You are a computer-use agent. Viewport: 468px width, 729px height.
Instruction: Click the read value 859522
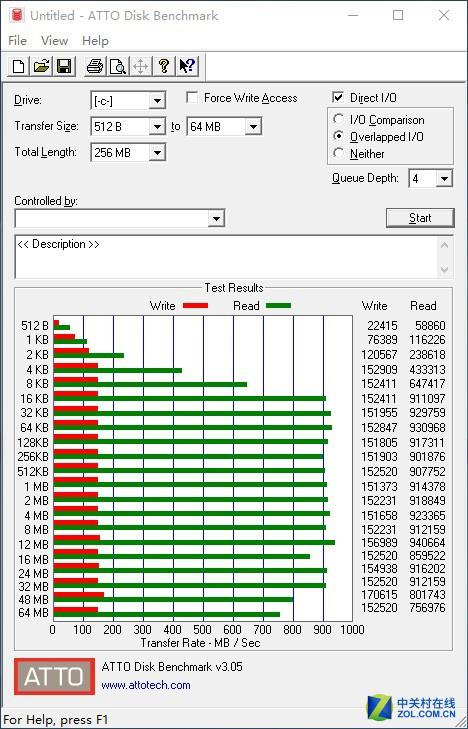point(427,556)
